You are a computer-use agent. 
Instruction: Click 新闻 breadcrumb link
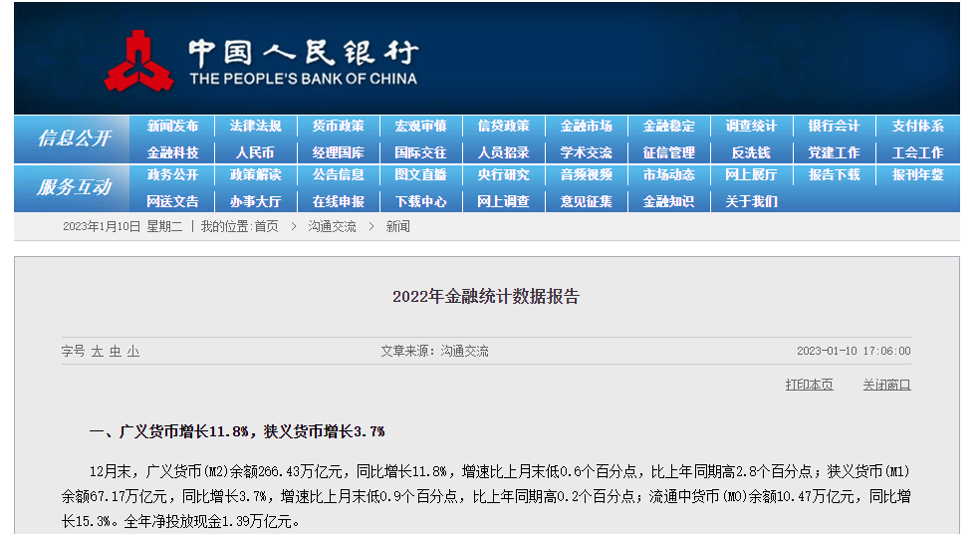397,226
